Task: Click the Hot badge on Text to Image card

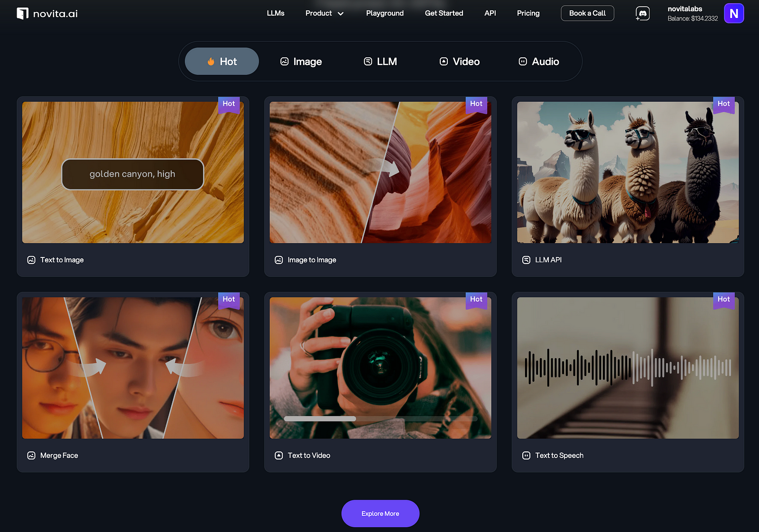Action: click(x=229, y=104)
